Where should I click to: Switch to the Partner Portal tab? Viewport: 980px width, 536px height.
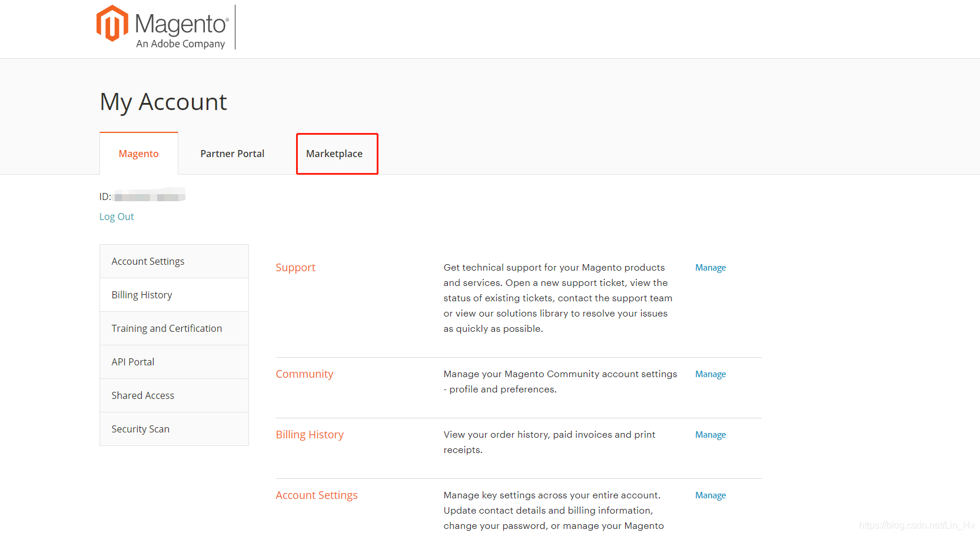(232, 154)
